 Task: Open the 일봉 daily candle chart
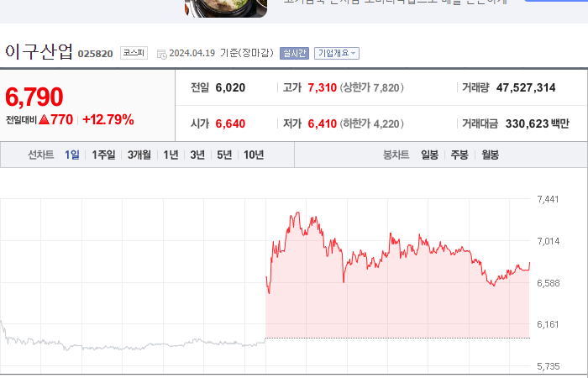pos(429,155)
